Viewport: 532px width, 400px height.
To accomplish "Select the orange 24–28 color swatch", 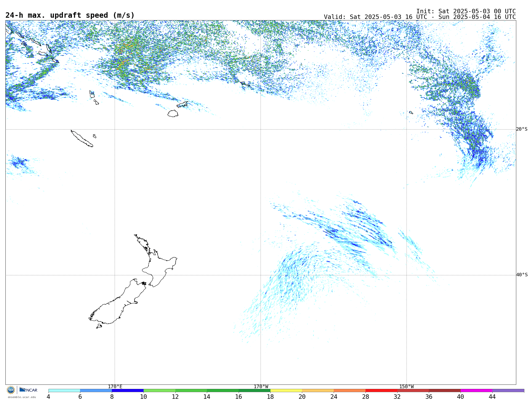I will tap(350, 391).
